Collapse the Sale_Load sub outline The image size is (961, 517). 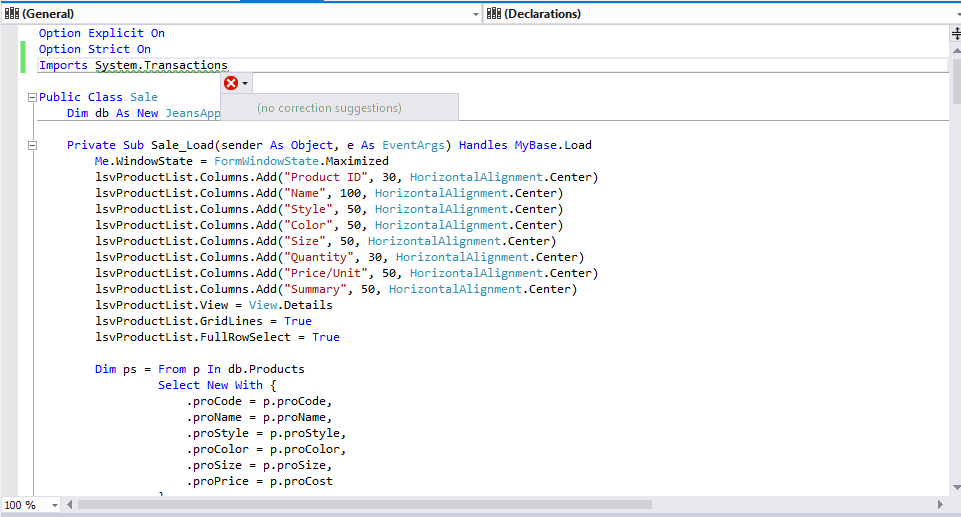(32, 145)
